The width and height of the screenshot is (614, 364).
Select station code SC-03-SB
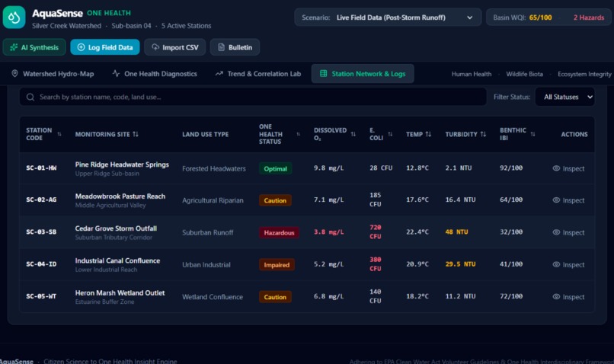tap(41, 231)
